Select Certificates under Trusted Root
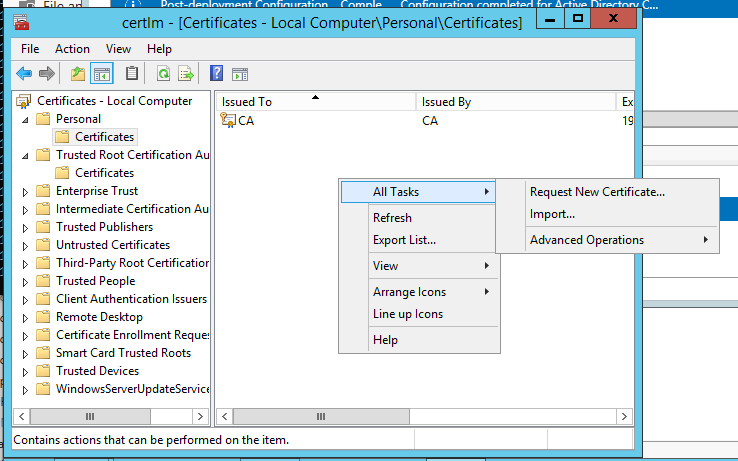Image resolution: width=738 pixels, height=461 pixels. [x=104, y=173]
